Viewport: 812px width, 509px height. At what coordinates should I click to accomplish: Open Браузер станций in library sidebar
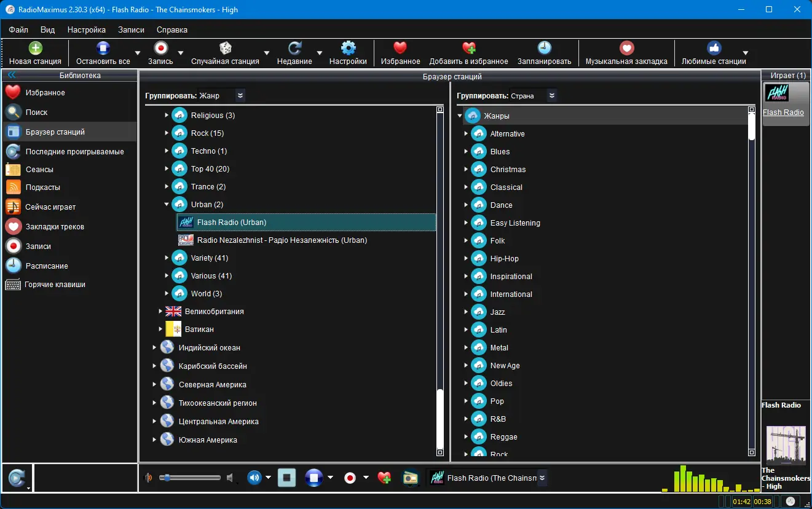[x=69, y=132]
